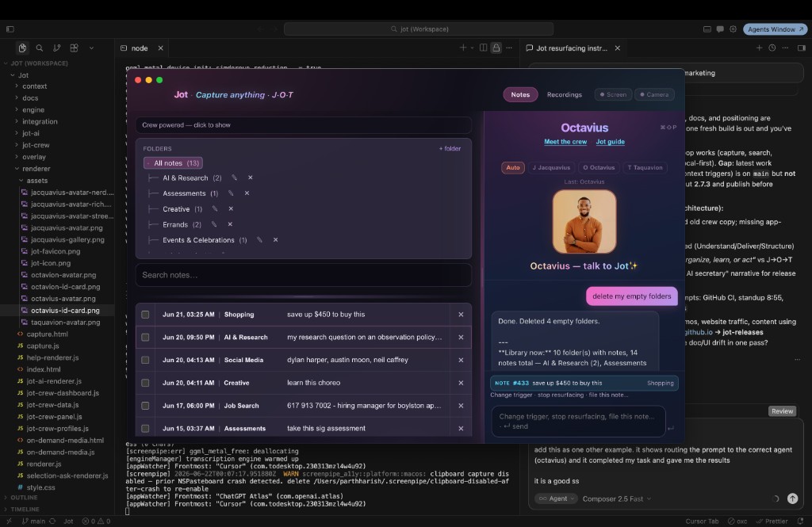Open the Agent mode dropdown in chat
The height and width of the screenshot is (527, 812).
pos(556,498)
